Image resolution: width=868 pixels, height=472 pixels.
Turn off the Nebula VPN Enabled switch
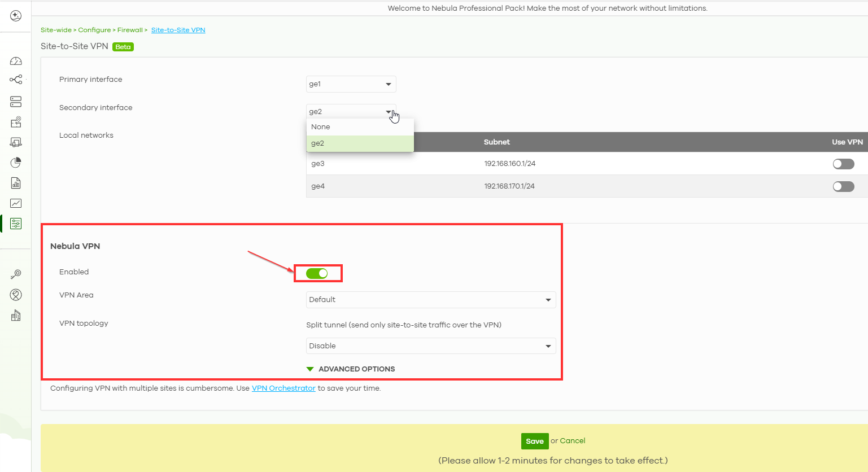317,273
